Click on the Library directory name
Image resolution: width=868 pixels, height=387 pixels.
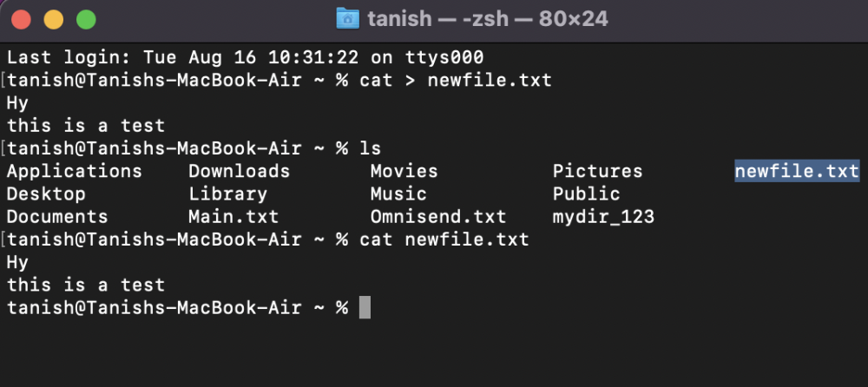[227, 193]
